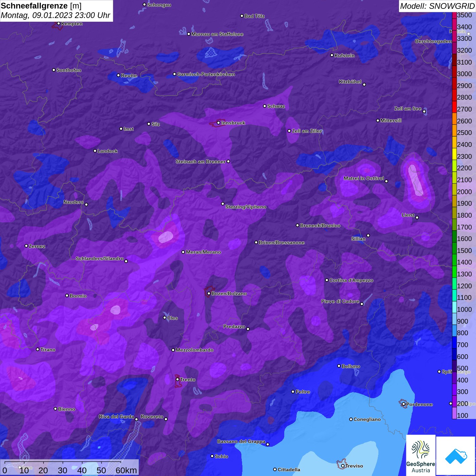Click the 'Berchtesgaden' label
The height and width of the screenshot is (476, 476).
click(x=434, y=41)
